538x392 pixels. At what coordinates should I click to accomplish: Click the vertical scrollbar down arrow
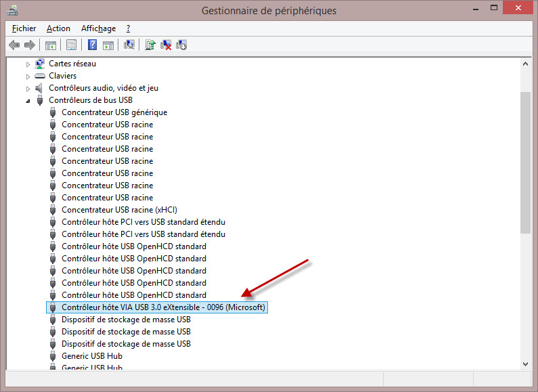(x=525, y=364)
